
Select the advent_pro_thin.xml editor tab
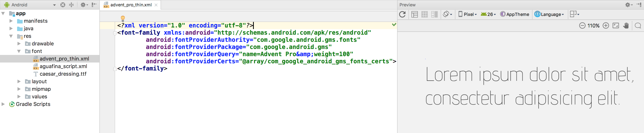click(x=131, y=5)
